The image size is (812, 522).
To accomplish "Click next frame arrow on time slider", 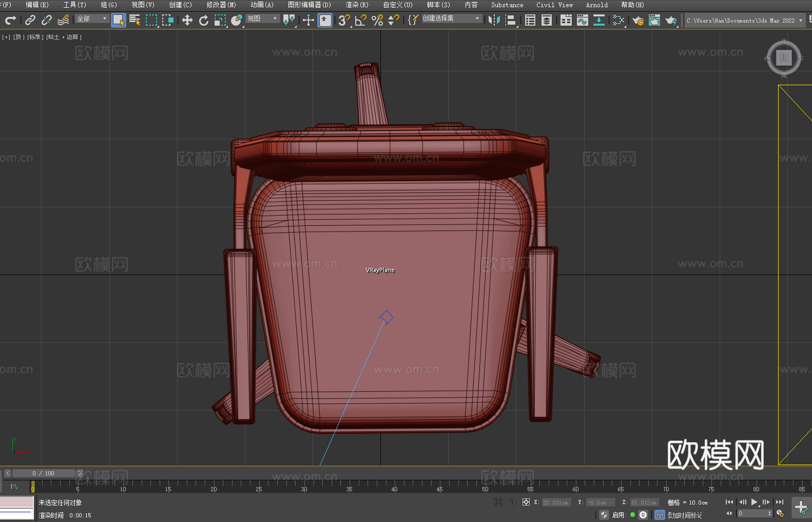I will (80, 473).
